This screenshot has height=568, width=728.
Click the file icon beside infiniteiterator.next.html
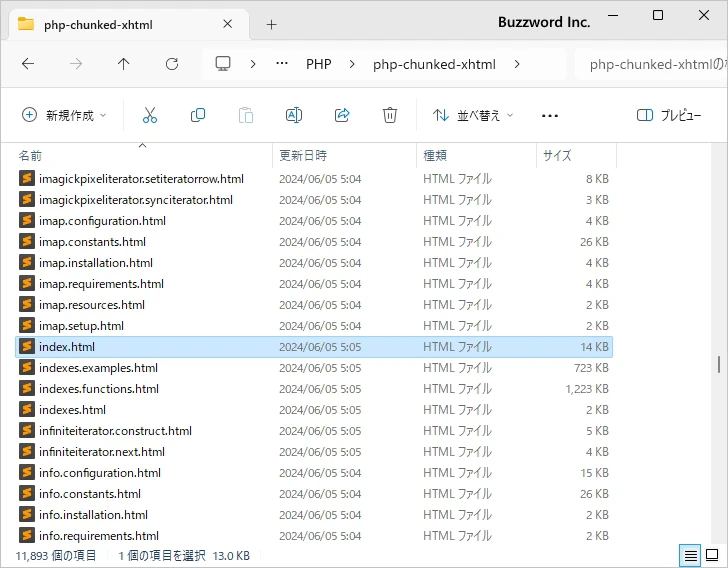pos(27,451)
